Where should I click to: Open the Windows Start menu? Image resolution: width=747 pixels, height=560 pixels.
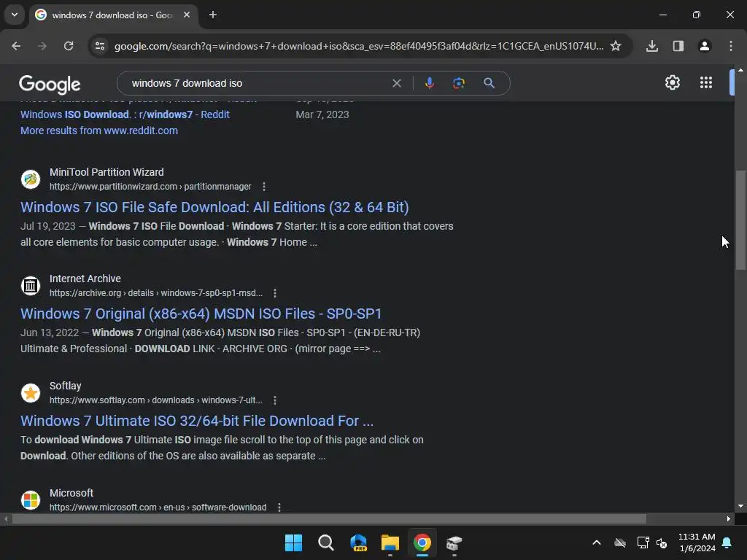[x=293, y=542]
